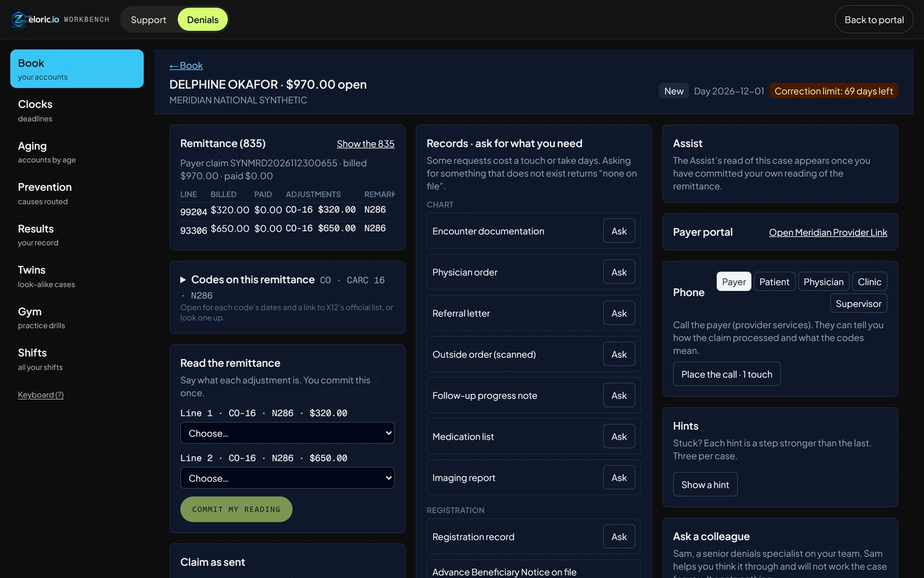Open Meridian Provider Link portal
This screenshot has width=924, height=578.
click(x=828, y=232)
